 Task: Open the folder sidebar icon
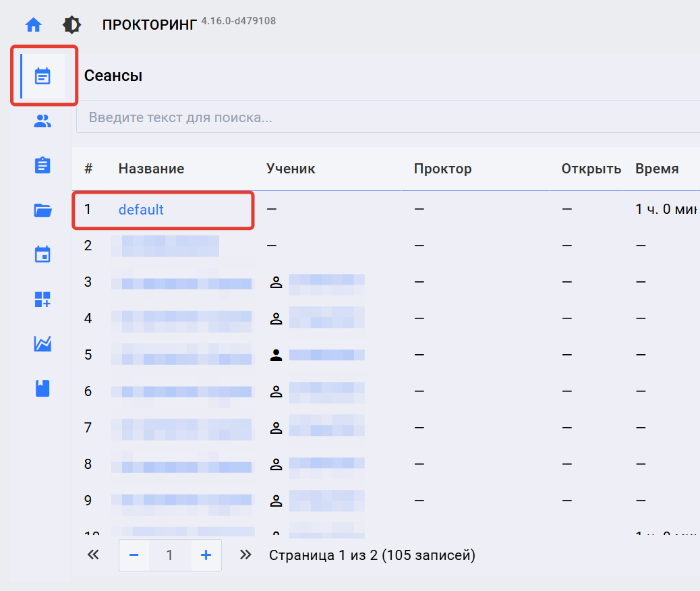tap(42, 210)
